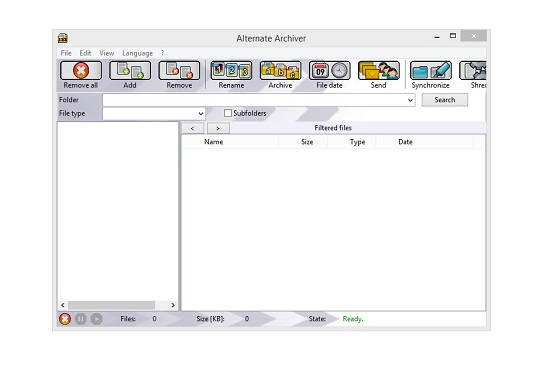This screenshot has height=382, width=550.
Task: Minimize the Alternate Archiver window
Action: pos(437,36)
